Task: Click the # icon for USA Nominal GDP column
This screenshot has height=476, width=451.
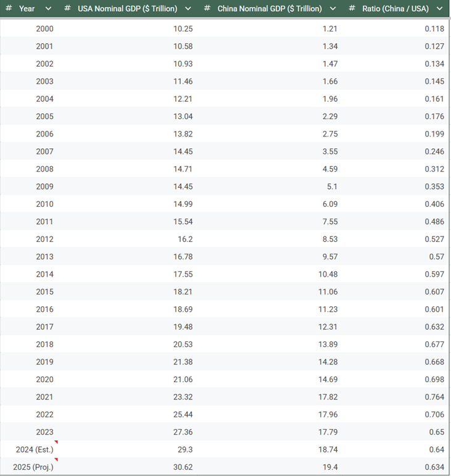Action: pyautogui.click(x=67, y=9)
